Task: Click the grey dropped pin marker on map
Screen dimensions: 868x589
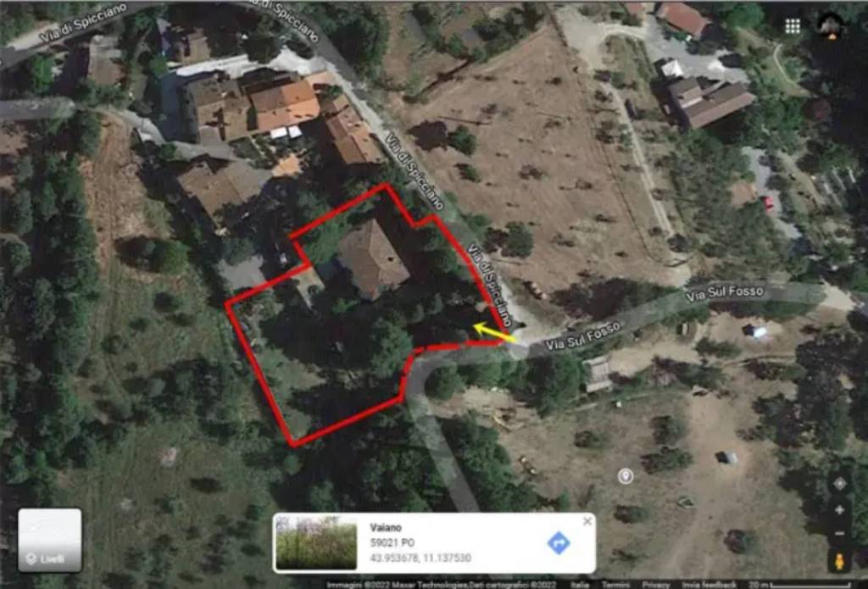Action: (626, 476)
